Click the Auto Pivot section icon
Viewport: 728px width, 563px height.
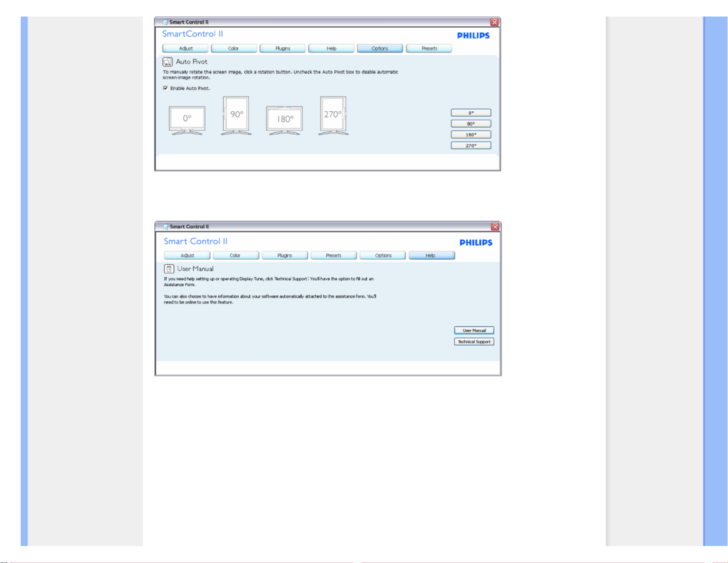tap(168, 62)
